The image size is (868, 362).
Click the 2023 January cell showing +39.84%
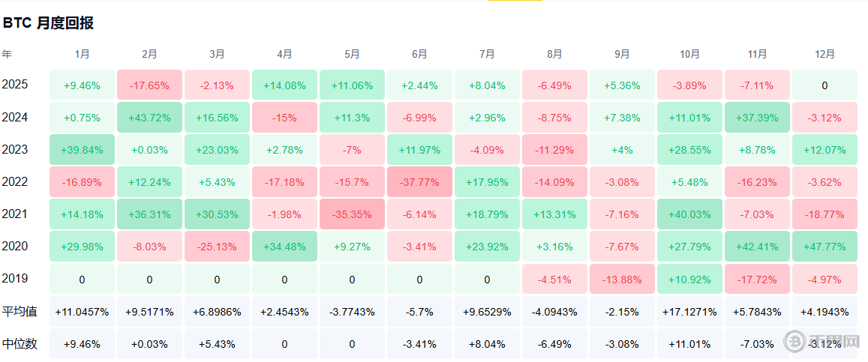[82, 150]
